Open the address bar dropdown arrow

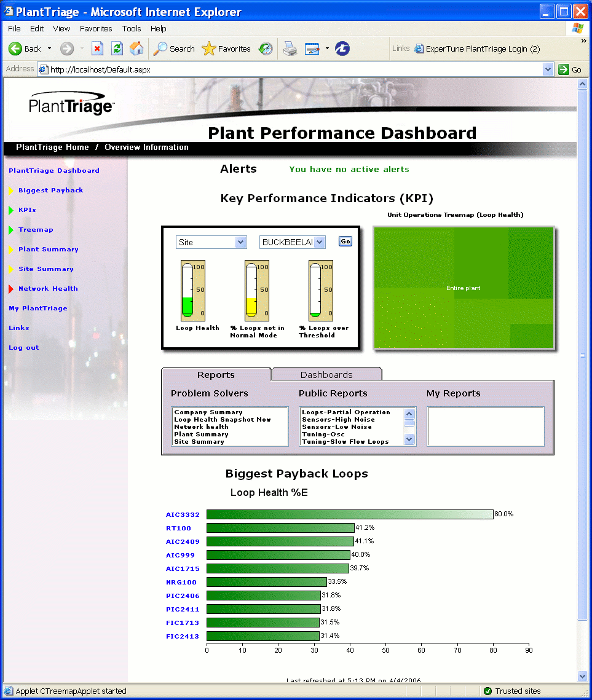[548, 69]
